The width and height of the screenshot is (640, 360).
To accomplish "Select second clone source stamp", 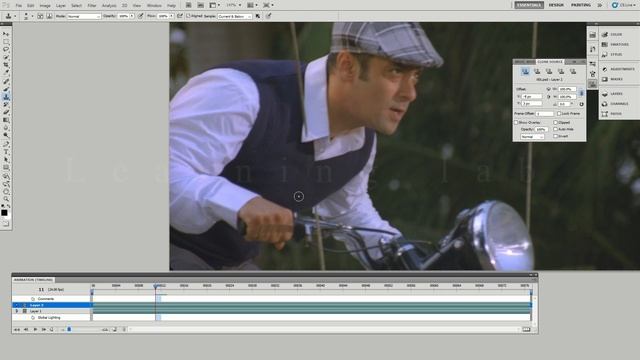I will (x=537, y=71).
